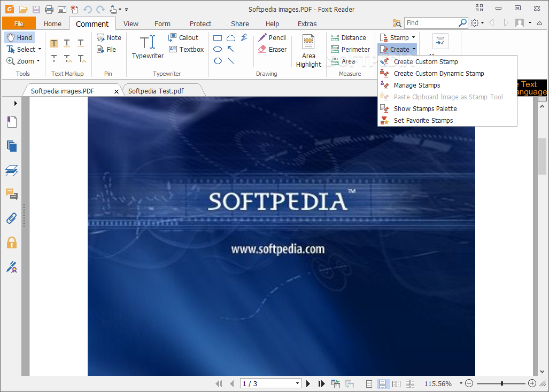The image size is (549, 392).
Task: Expand the left navigation panel arrow
Action: click(16, 103)
